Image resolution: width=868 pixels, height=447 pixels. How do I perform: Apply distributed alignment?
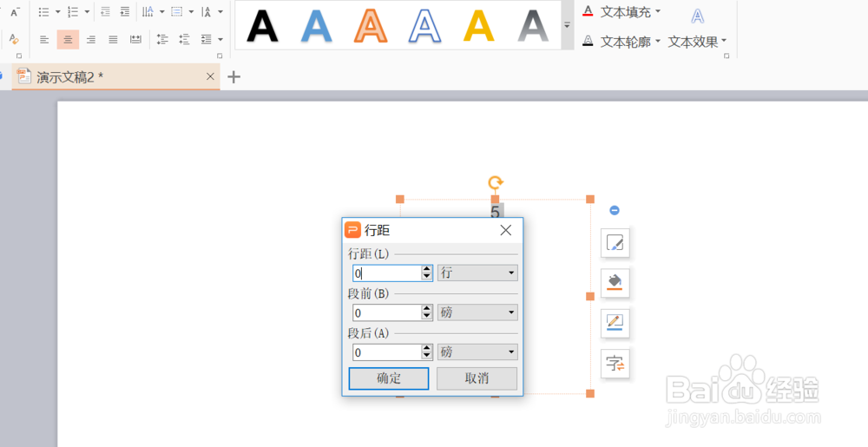click(135, 39)
